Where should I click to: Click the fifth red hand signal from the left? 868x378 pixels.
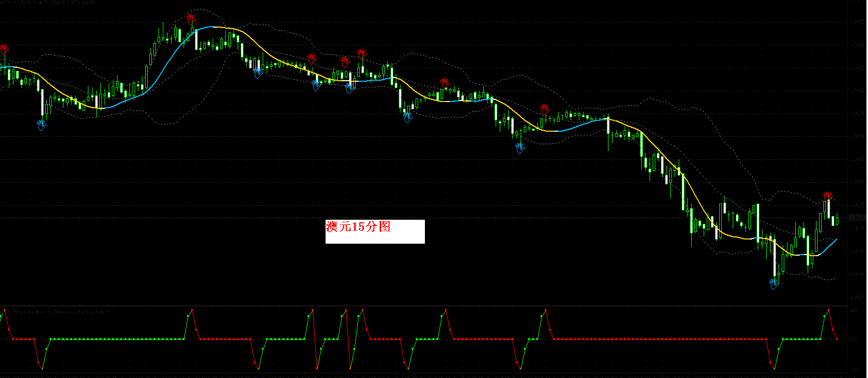[x=362, y=54]
